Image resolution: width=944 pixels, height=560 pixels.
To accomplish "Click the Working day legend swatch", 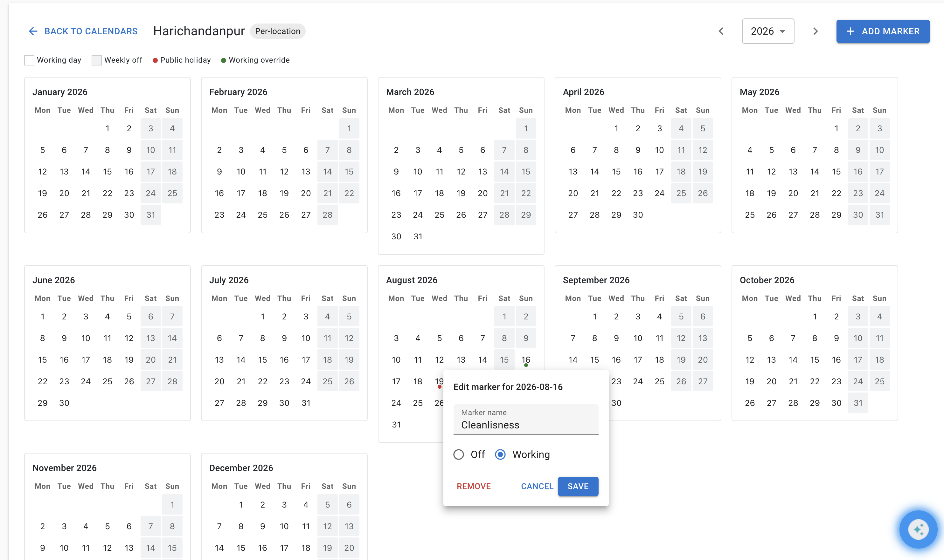I will 29,60.
